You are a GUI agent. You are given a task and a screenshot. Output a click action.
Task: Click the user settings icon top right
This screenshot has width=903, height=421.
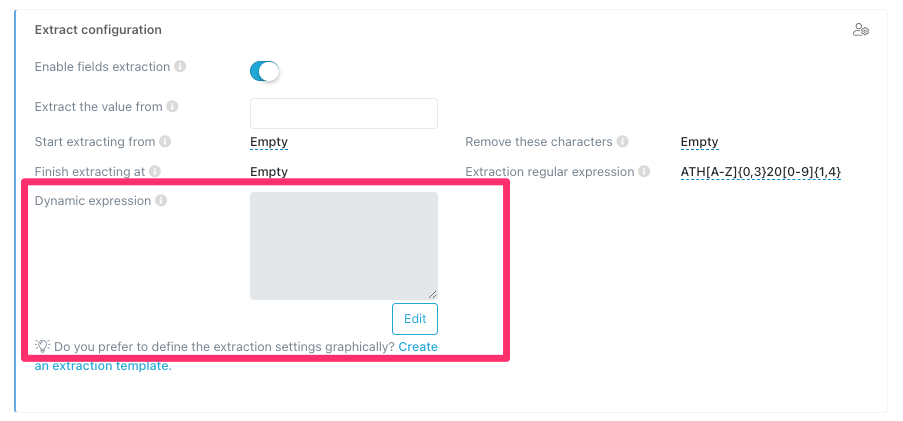(860, 30)
